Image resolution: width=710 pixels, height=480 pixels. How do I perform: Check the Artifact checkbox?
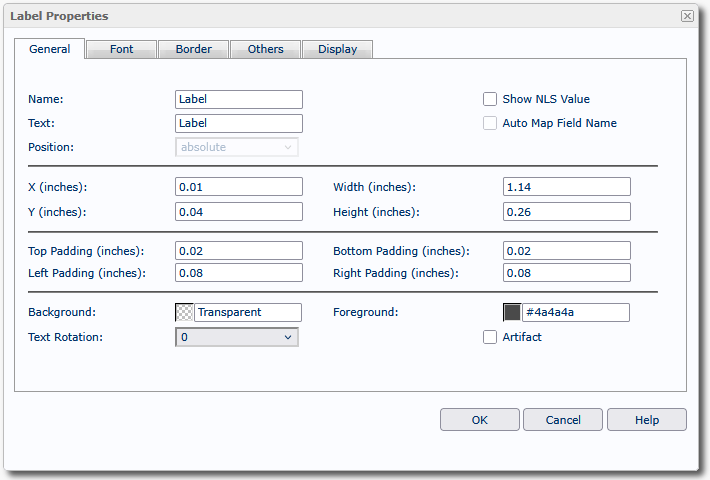pos(490,337)
